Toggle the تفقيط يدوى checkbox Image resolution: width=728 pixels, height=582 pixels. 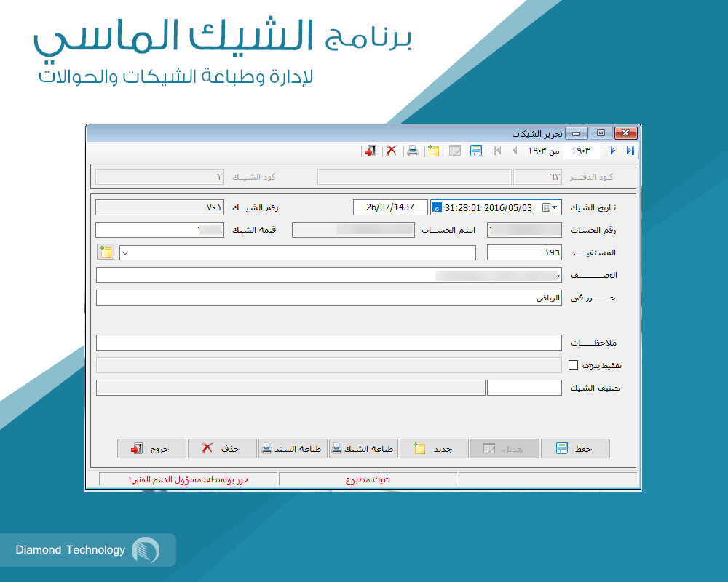(574, 364)
